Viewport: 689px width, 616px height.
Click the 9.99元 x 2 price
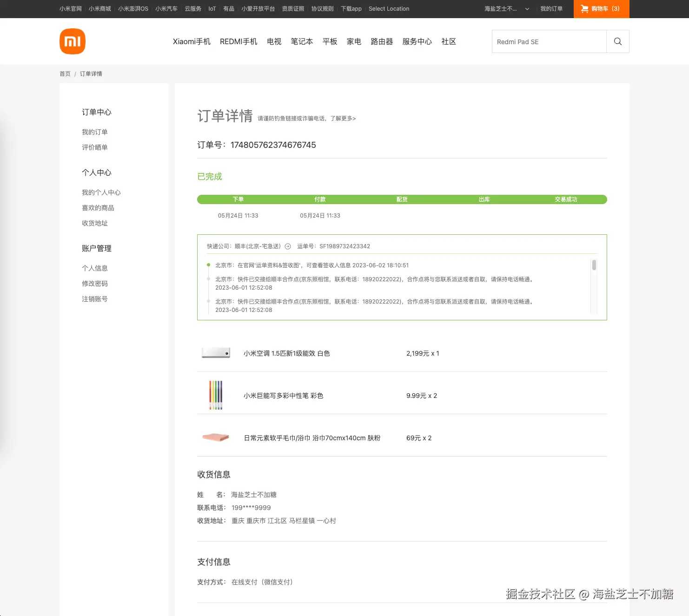[x=422, y=396]
